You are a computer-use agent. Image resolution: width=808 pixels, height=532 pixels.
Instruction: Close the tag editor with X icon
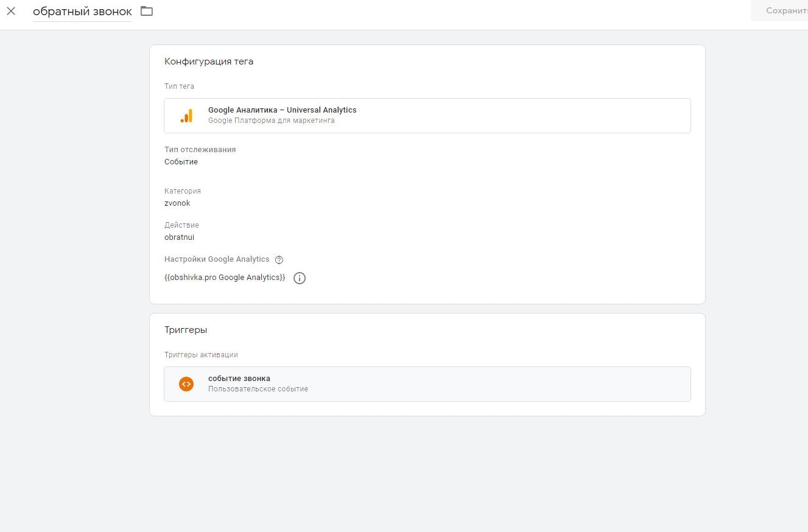pos(11,11)
